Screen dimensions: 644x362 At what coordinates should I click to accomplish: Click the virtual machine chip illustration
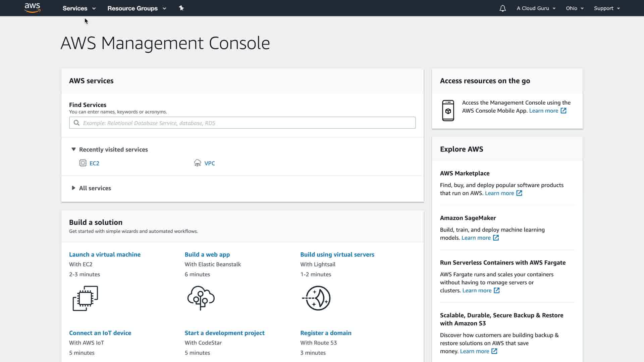(85, 298)
